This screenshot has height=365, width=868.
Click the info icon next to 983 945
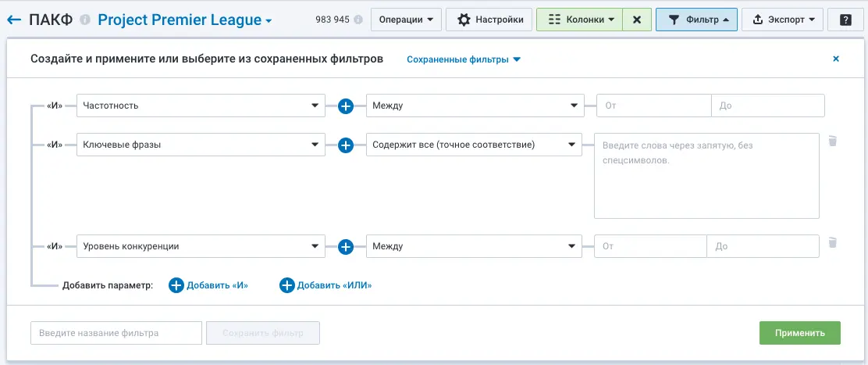pos(358,20)
